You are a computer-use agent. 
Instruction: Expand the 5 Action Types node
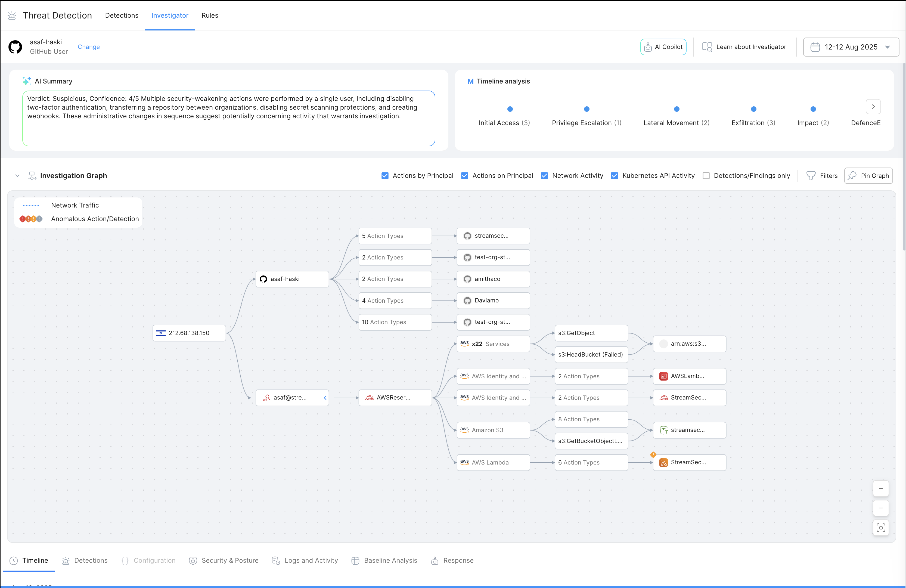[395, 236]
